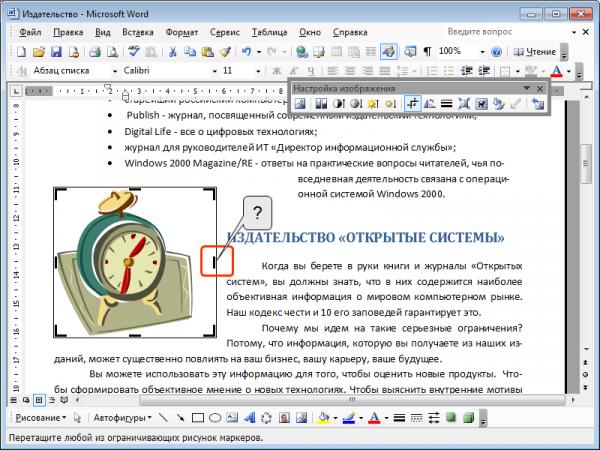The height and width of the screenshot is (450, 600).
Task: Switch to Print Layout view button
Action: (39, 400)
